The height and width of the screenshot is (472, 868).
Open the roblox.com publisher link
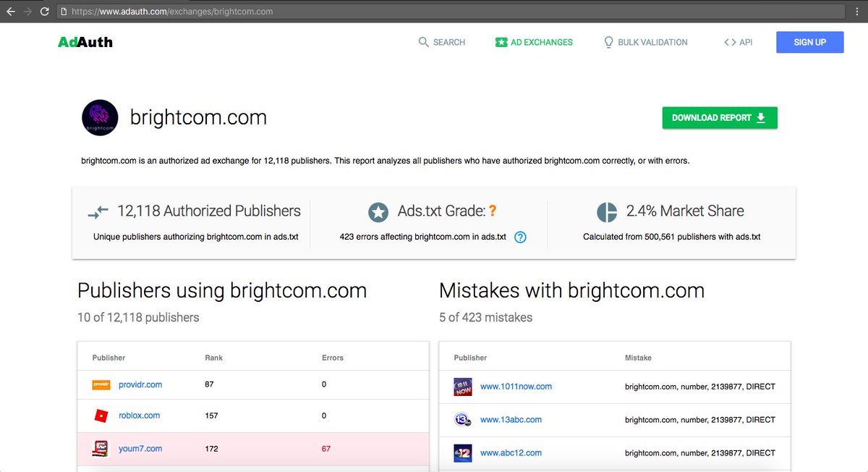(x=139, y=416)
